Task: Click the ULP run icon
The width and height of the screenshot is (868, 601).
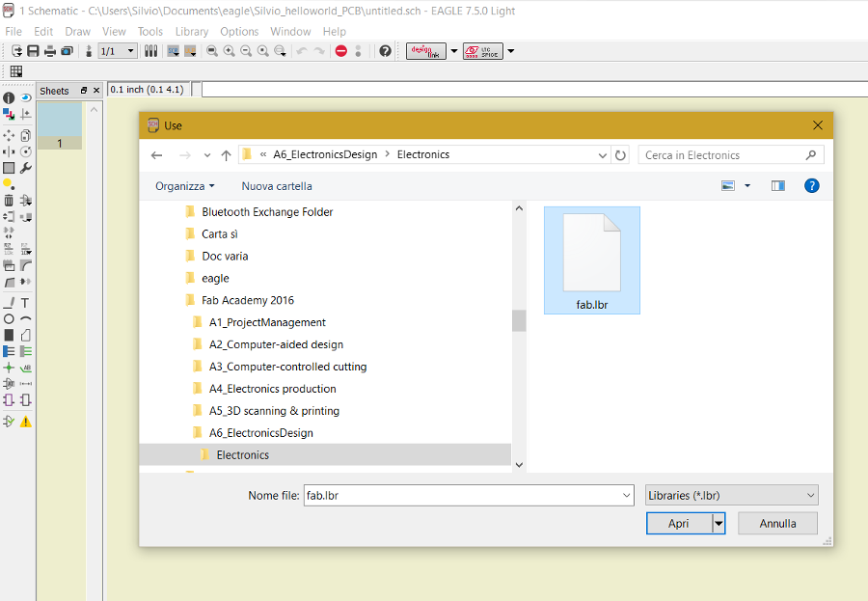Action: tap(190, 51)
